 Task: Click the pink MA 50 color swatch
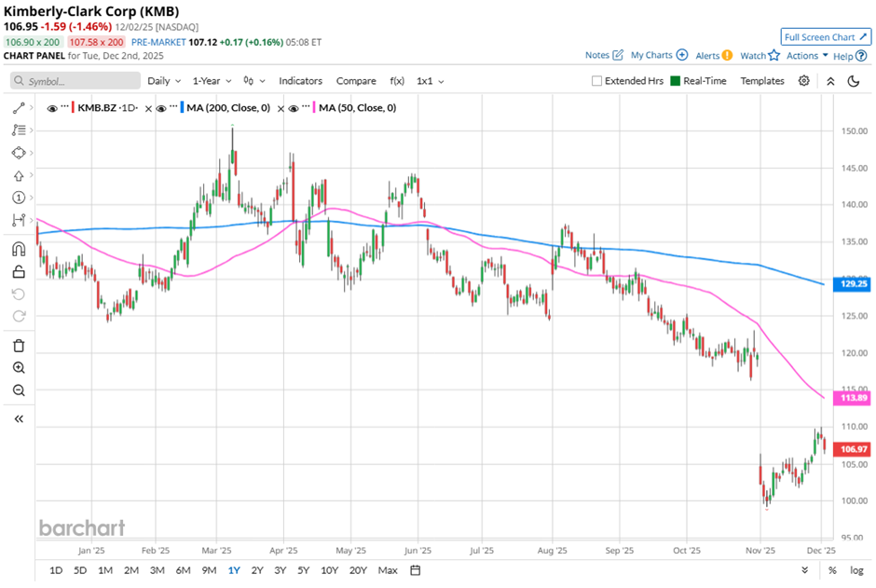click(x=315, y=108)
